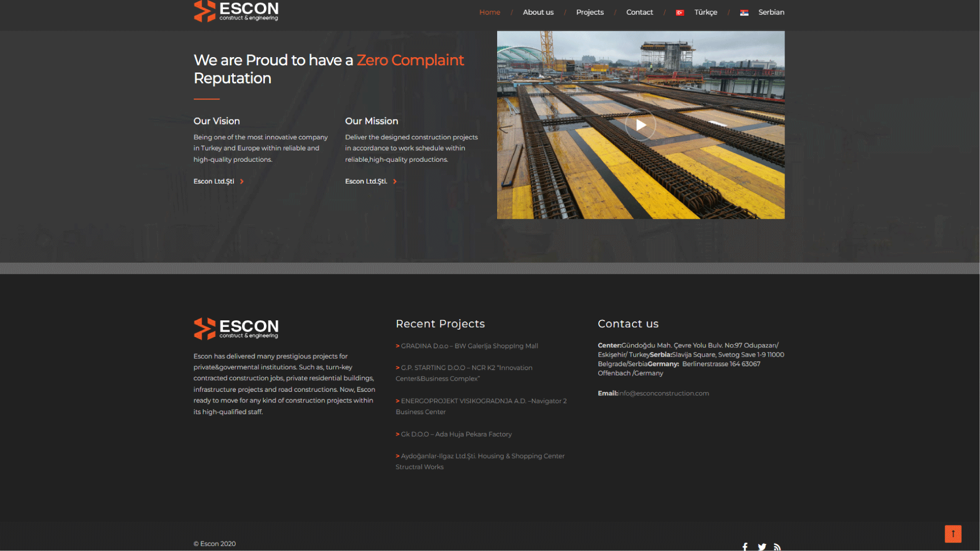This screenshot has width=980, height=551.
Task: Open Gk D.O.O Ada Huja Pekara Factory
Action: coord(456,434)
